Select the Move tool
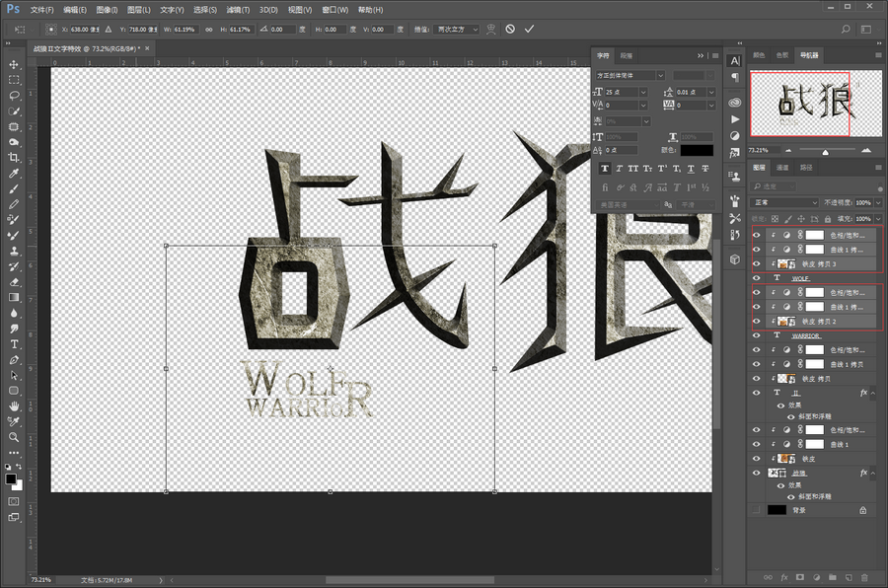Viewport: 888px width, 588px height. pyautogui.click(x=14, y=64)
